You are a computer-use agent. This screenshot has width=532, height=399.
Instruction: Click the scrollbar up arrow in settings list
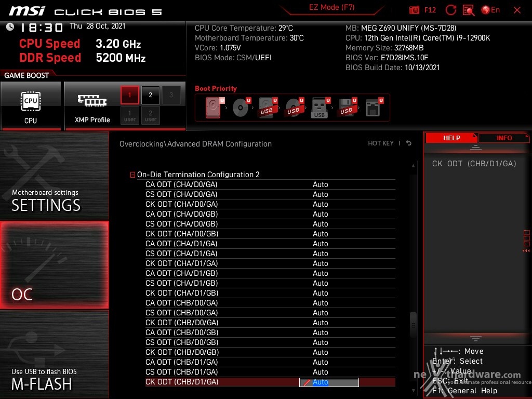click(413, 166)
